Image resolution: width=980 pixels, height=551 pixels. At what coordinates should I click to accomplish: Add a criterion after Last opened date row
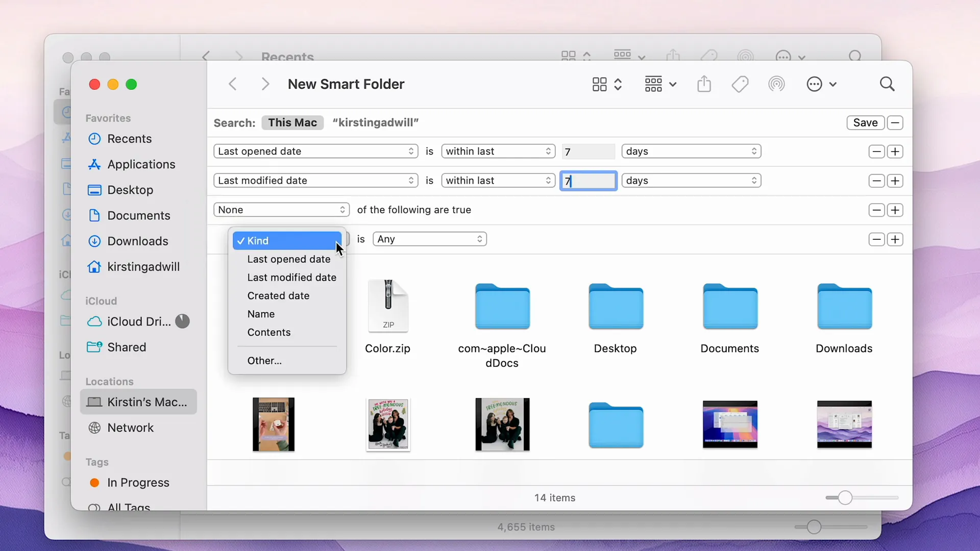click(895, 152)
